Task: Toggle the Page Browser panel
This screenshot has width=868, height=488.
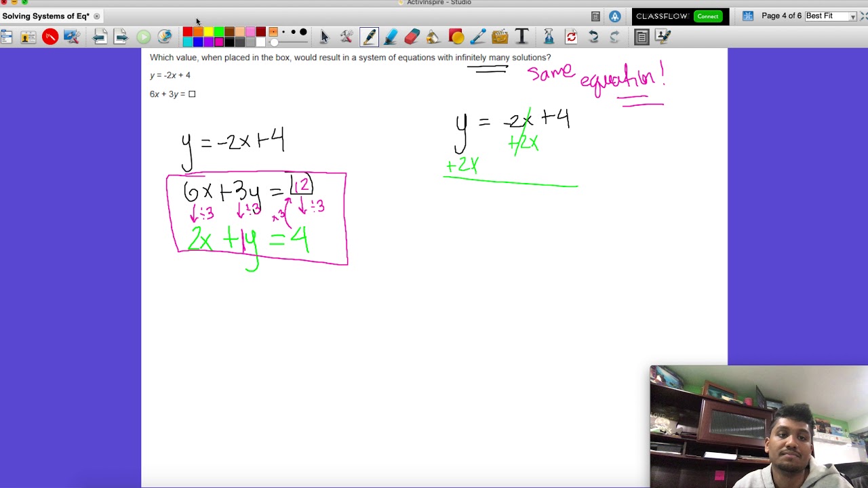Action: (x=642, y=37)
